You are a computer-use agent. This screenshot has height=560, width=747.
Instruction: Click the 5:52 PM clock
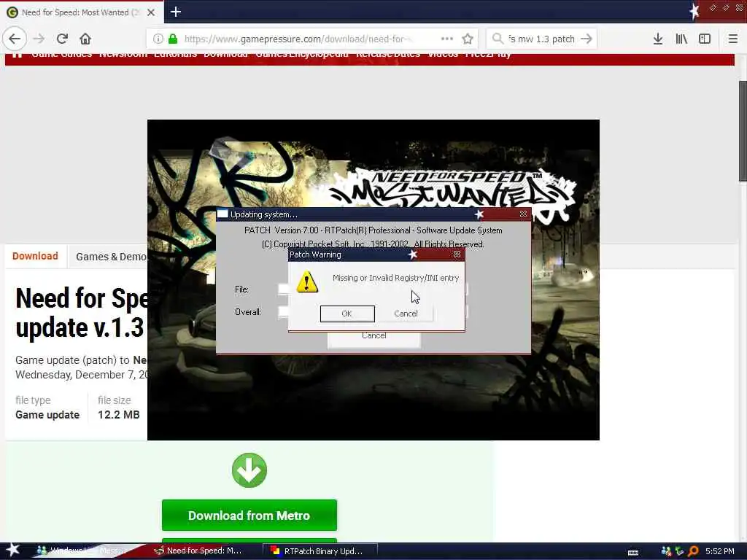click(720, 551)
